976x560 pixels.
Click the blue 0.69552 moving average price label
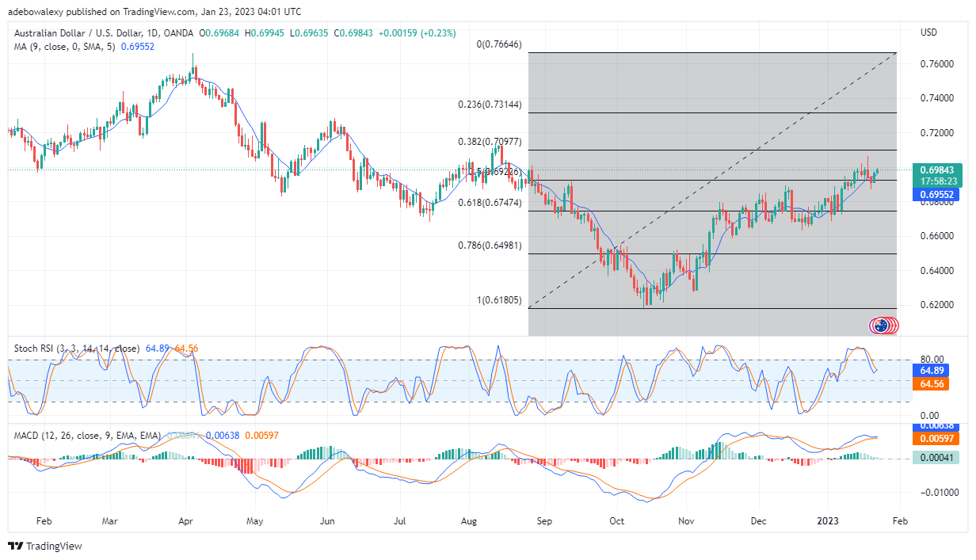coord(936,194)
